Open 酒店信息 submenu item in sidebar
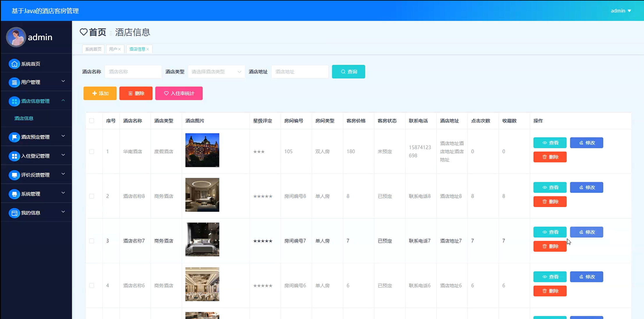Screen dimensions: 644x319 24,118
